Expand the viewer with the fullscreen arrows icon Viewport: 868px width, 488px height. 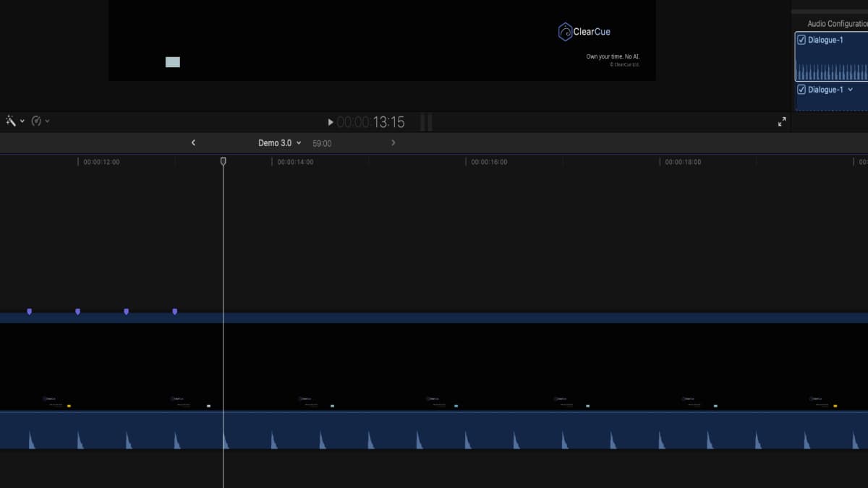click(783, 121)
